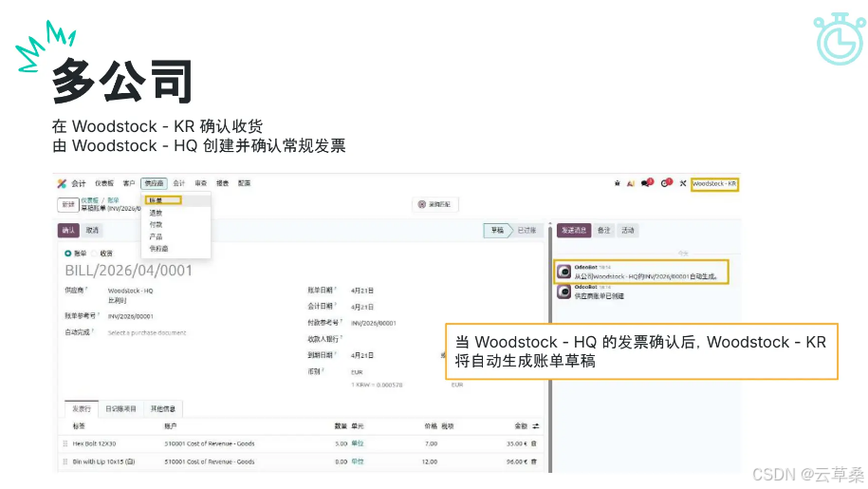
Task: Click the 仪表板 breadcrumb link
Action: click(90, 200)
